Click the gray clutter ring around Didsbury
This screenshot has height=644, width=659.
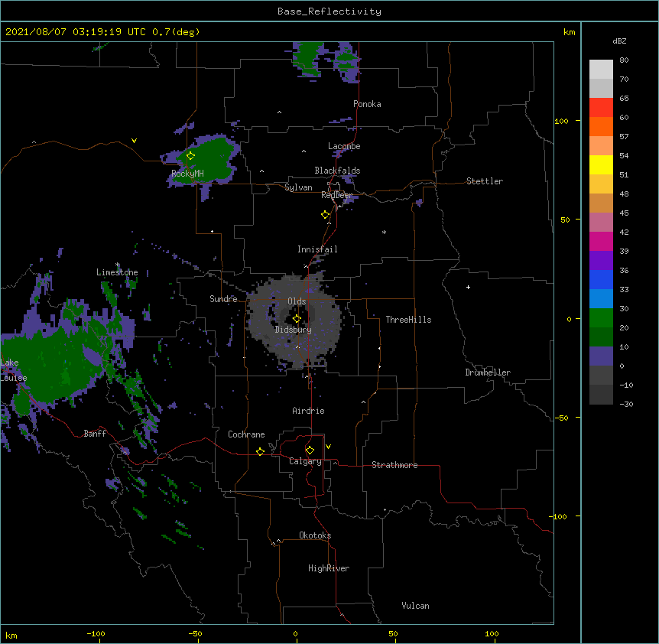[x=294, y=321]
